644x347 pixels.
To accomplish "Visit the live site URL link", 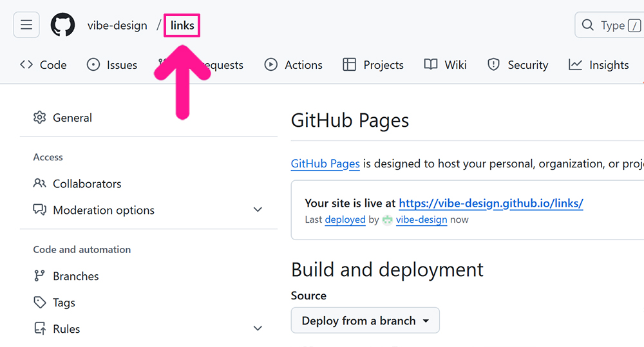I will [x=491, y=203].
